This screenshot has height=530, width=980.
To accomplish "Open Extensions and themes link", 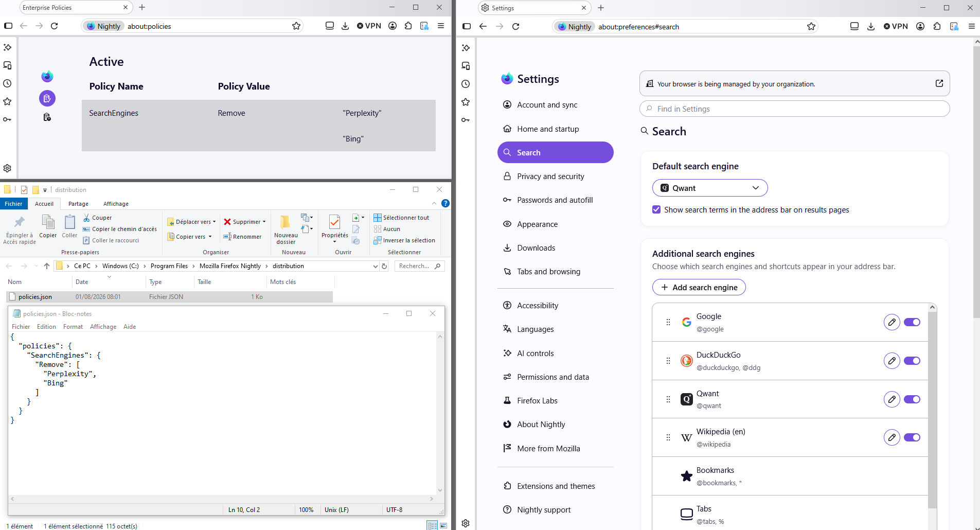I will tap(556, 486).
